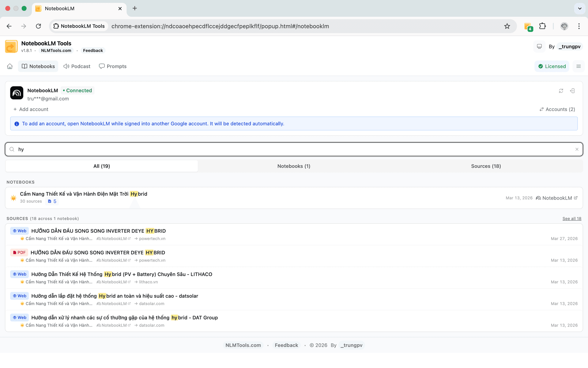Open the Prompts section icon
This screenshot has height=368, width=588.
pyautogui.click(x=102, y=66)
